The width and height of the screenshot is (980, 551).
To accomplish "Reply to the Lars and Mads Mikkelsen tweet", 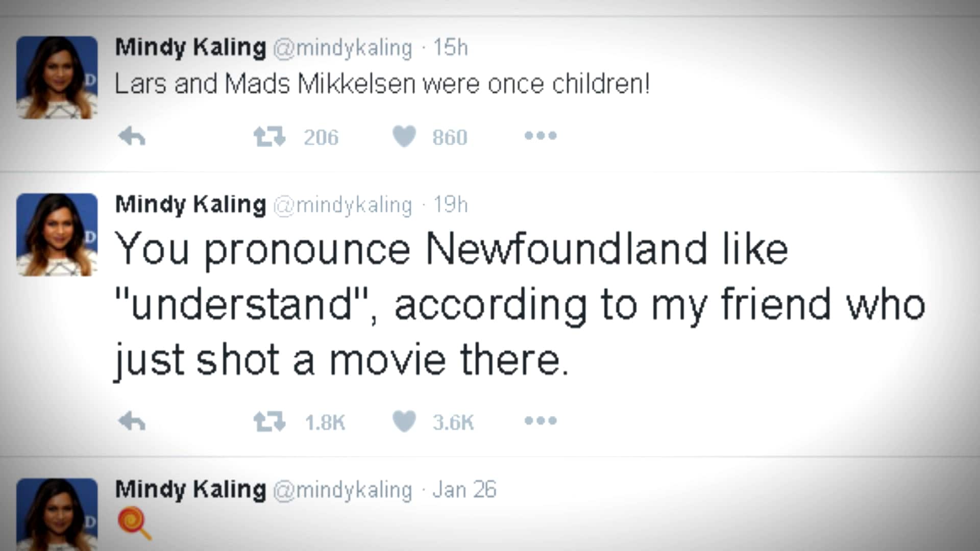I will (132, 137).
